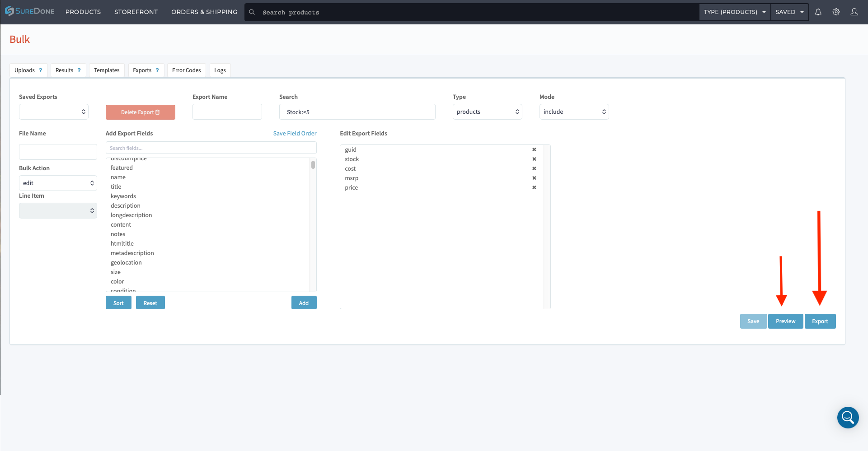Viewport: 868px width, 451px height.
Task: Expand the SAVED searches dropdown
Action: (789, 12)
